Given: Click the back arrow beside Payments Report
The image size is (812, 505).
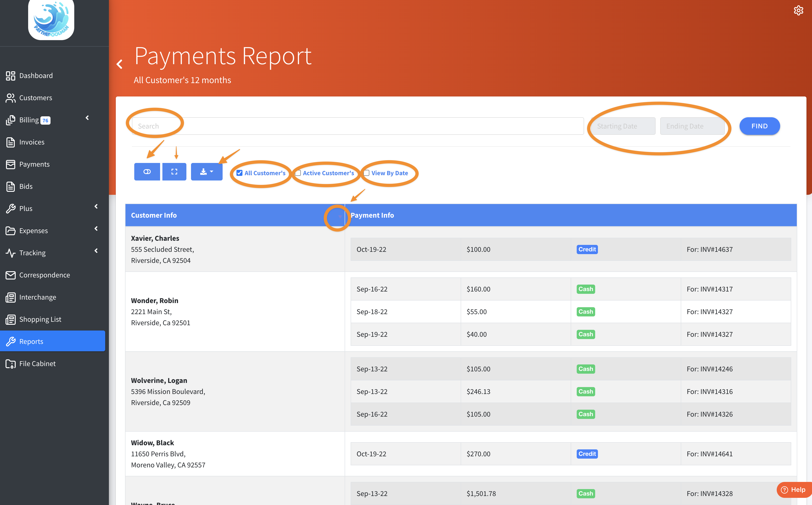Looking at the screenshot, I should [119, 64].
